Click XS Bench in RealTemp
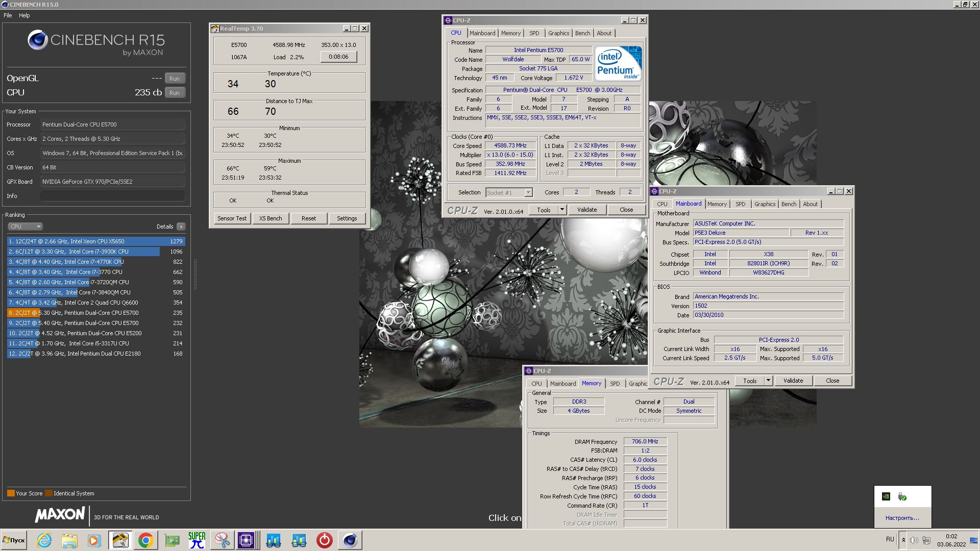The height and width of the screenshot is (551, 980). 271,218
